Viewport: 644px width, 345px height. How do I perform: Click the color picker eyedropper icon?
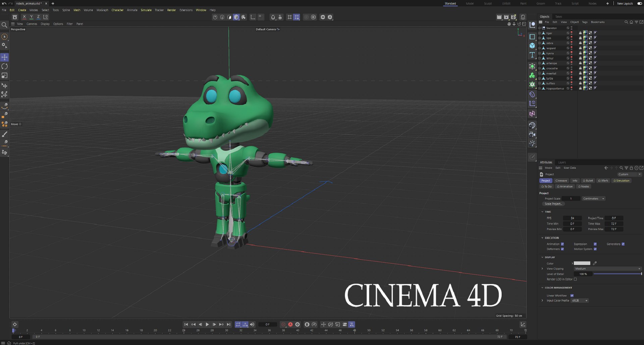[x=595, y=263]
